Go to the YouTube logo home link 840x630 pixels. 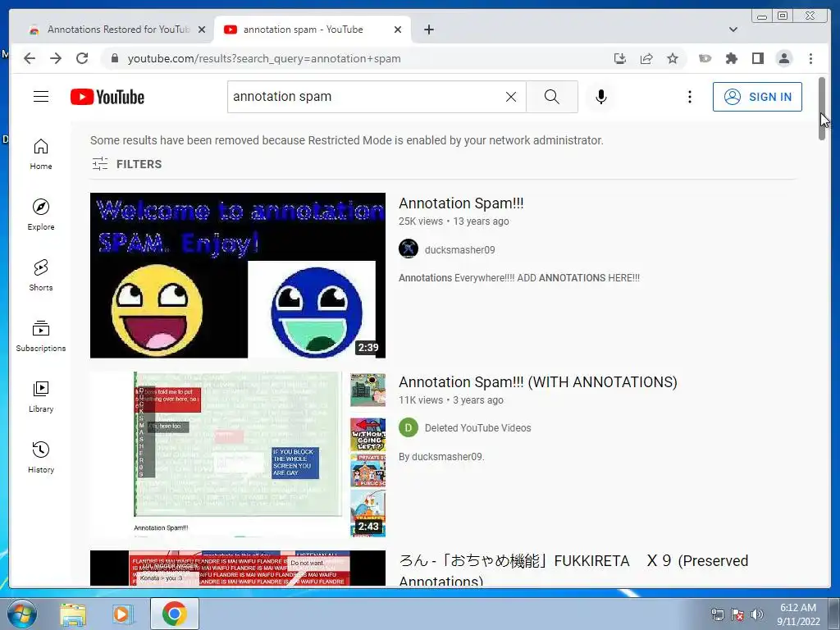107,97
